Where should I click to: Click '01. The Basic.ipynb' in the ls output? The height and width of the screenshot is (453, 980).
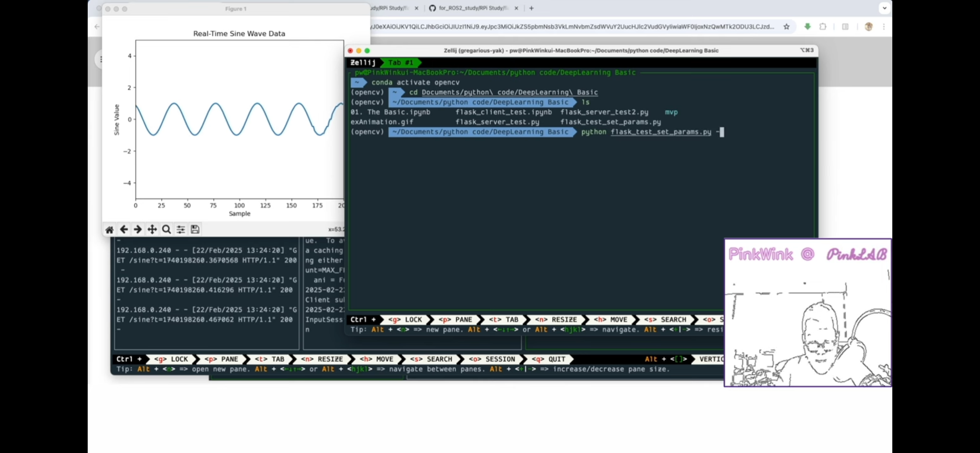click(x=390, y=112)
